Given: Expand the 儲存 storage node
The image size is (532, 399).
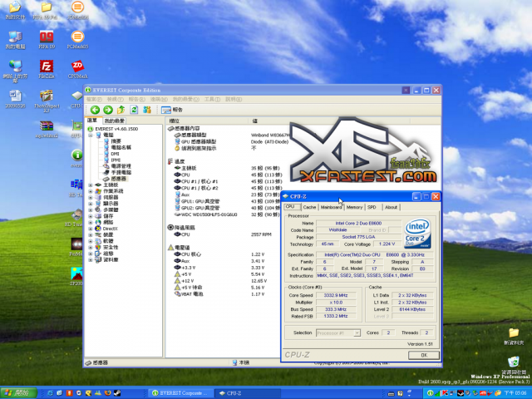Looking at the screenshot, I should click(x=91, y=216).
